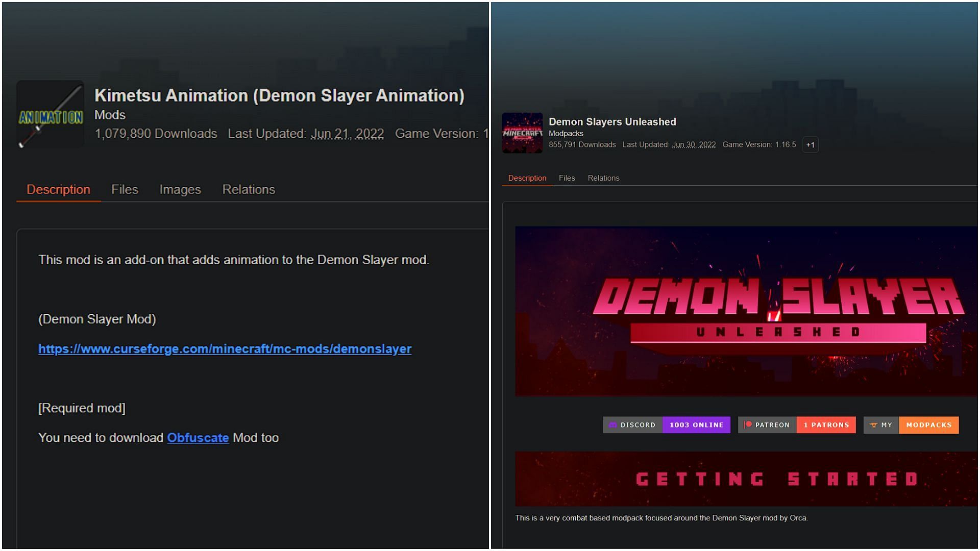The image size is (980, 551).
Task: Open the Images tab on left panel
Action: (x=180, y=189)
